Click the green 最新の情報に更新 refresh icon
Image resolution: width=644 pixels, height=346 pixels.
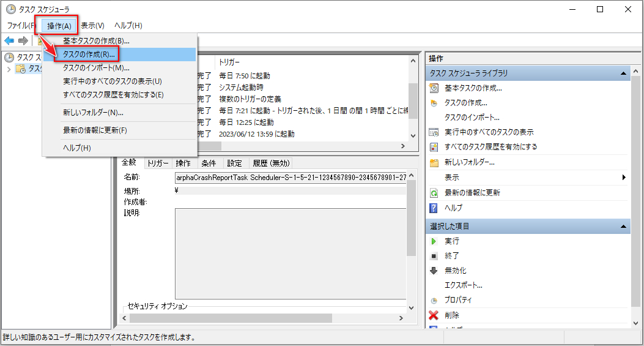(x=434, y=193)
